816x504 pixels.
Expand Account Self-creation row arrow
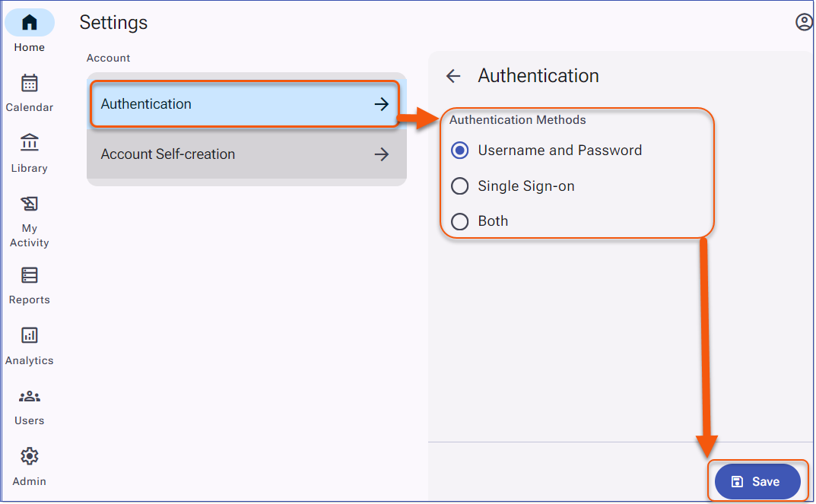pos(382,154)
